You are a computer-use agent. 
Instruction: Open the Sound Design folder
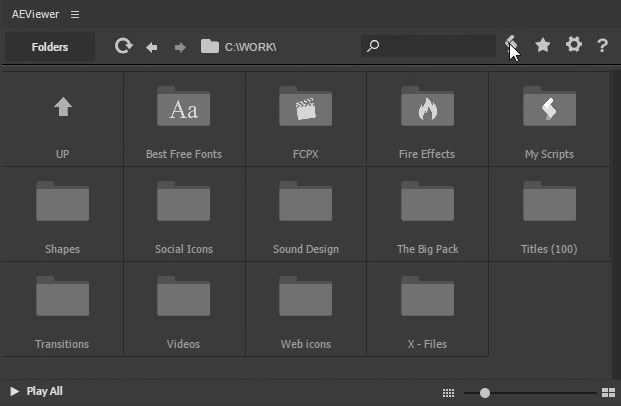306,214
